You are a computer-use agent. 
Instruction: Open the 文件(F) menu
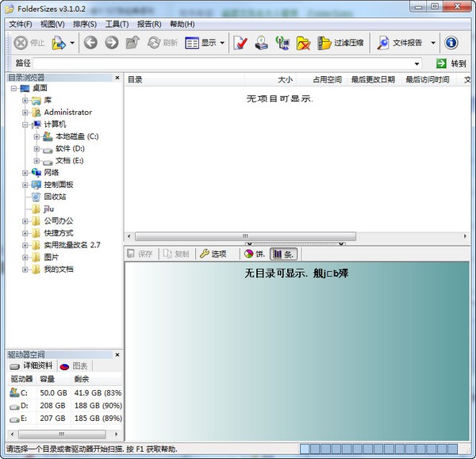[x=21, y=24]
